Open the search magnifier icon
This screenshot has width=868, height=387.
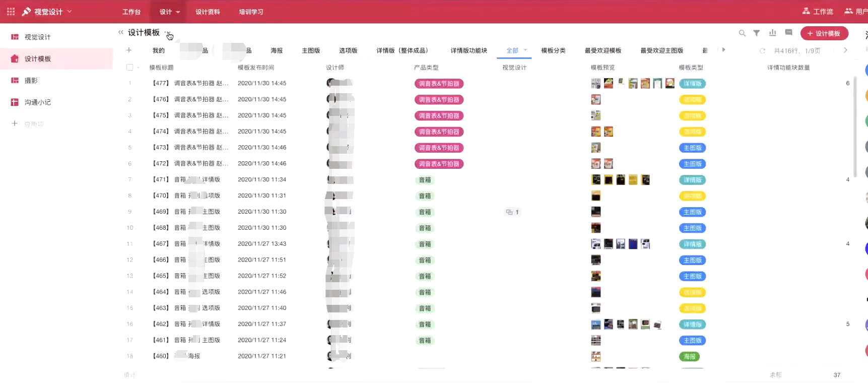pos(742,33)
